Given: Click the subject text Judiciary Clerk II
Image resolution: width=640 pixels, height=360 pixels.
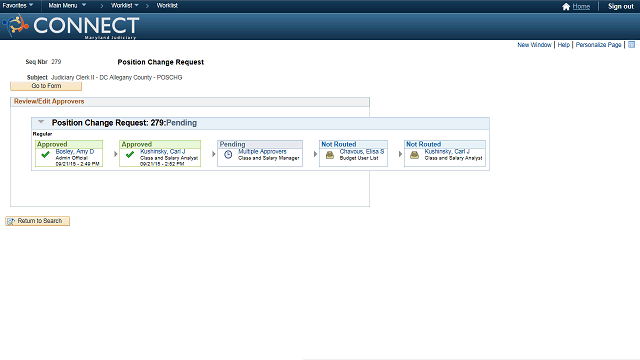Looking at the screenshot, I should pos(116,78).
